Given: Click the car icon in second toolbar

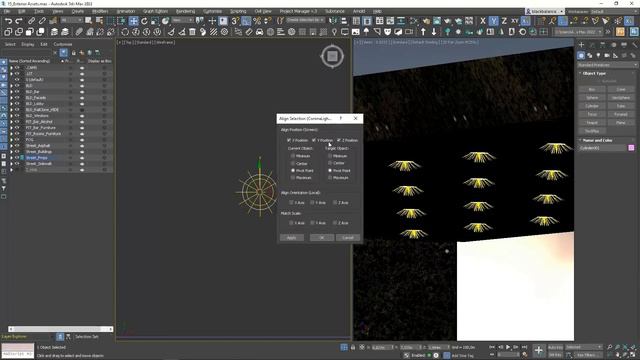Looking at the screenshot, I should [260, 32].
